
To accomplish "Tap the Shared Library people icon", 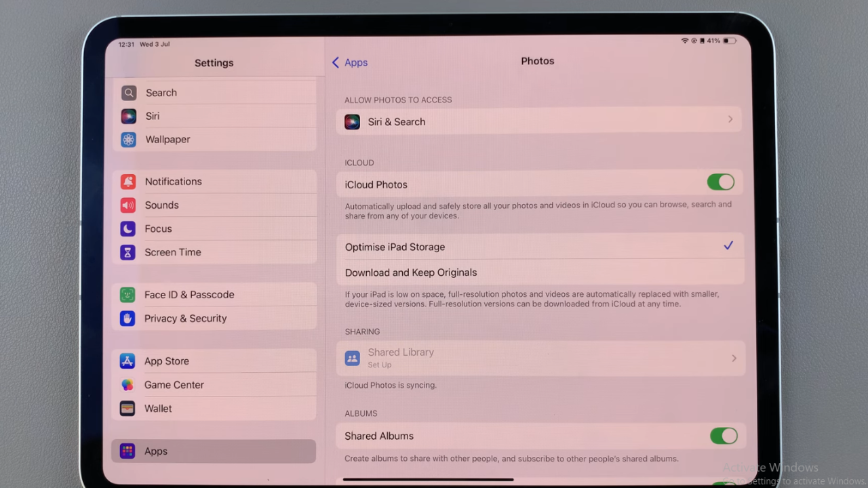I will coord(352,359).
